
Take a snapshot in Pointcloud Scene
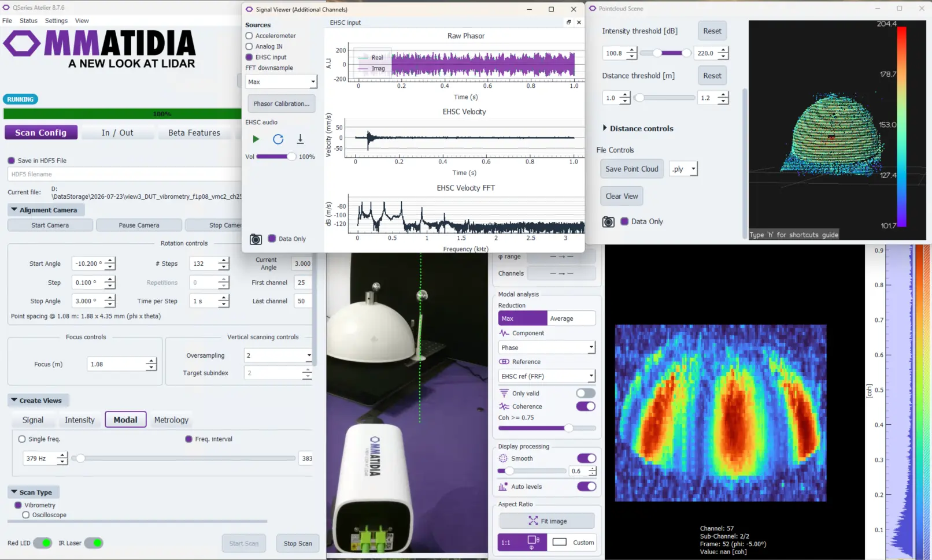(608, 221)
